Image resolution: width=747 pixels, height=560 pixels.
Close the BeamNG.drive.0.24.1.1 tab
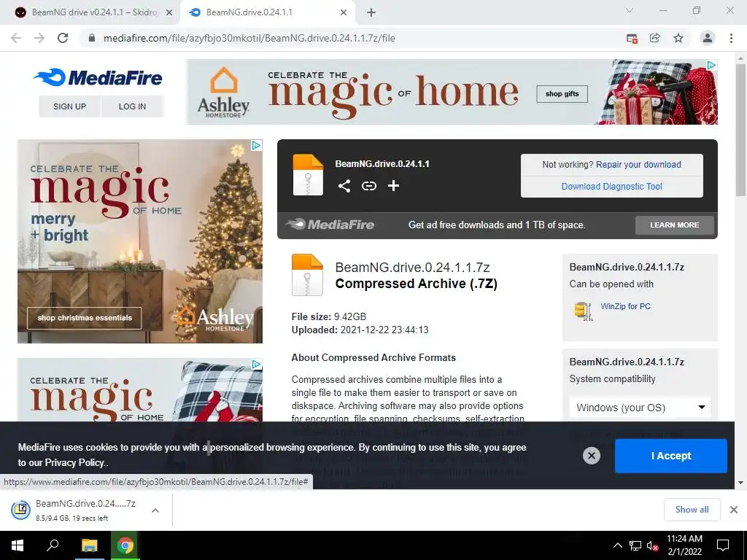click(x=344, y=12)
